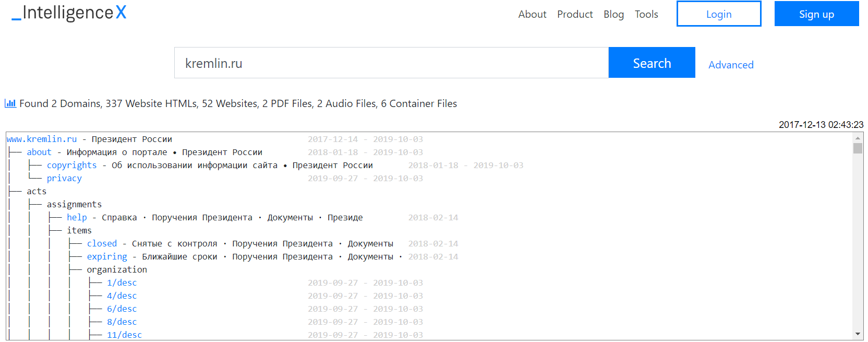
Task: Open the expiring items link
Action: coord(107,257)
